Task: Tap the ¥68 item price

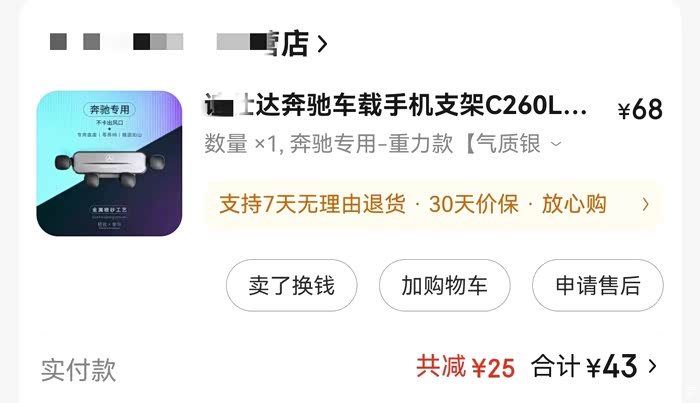Action: (640, 109)
